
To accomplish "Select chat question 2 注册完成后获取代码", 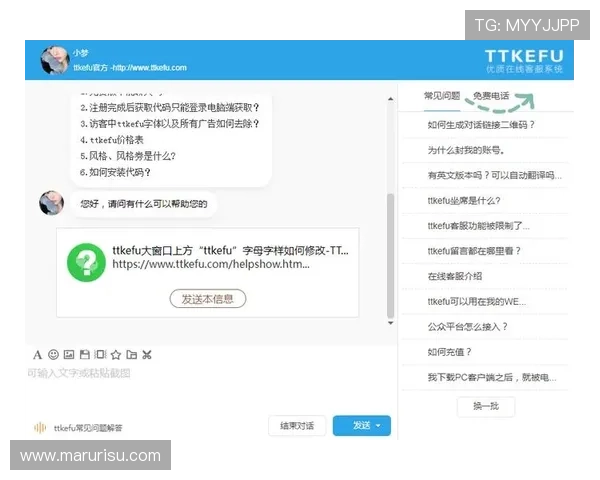I will coord(170,108).
